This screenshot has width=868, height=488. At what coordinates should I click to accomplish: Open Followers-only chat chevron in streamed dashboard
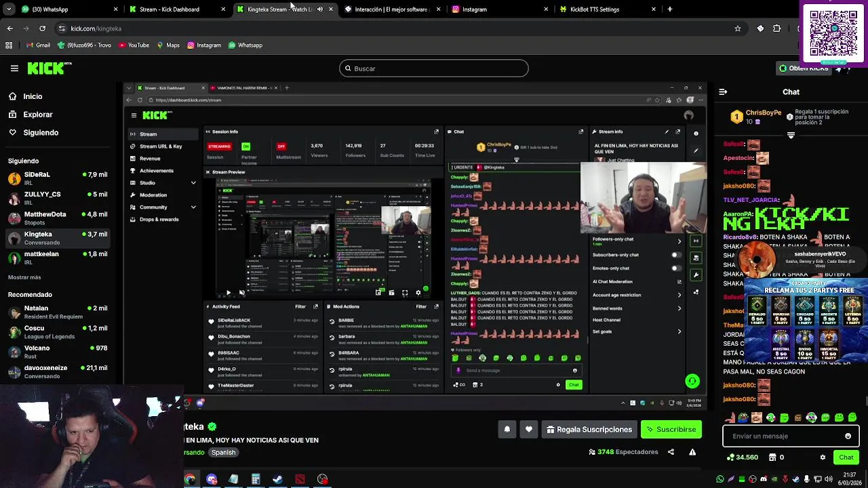coord(679,241)
